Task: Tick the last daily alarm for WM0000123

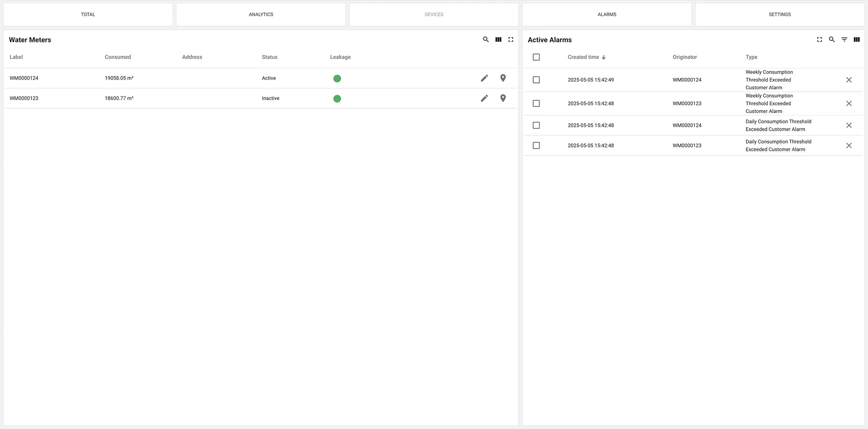Action: (x=536, y=146)
